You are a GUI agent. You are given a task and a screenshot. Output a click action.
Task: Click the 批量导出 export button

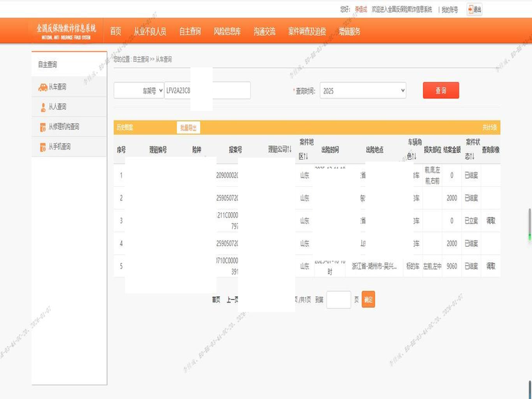click(188, 128)
